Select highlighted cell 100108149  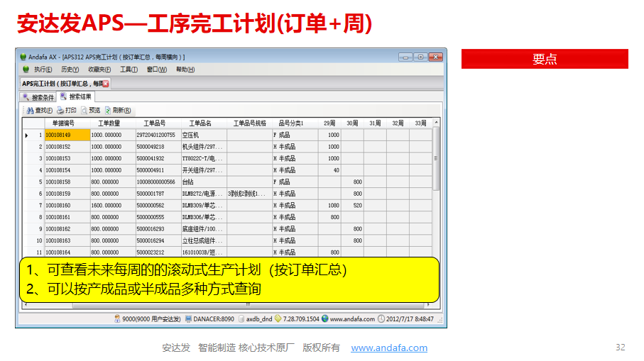[x=67, y=135]
